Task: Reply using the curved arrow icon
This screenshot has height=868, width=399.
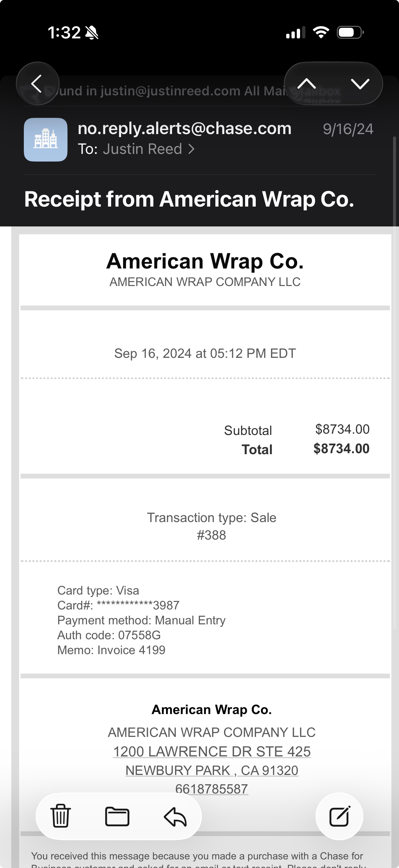Action: [175, 816]
